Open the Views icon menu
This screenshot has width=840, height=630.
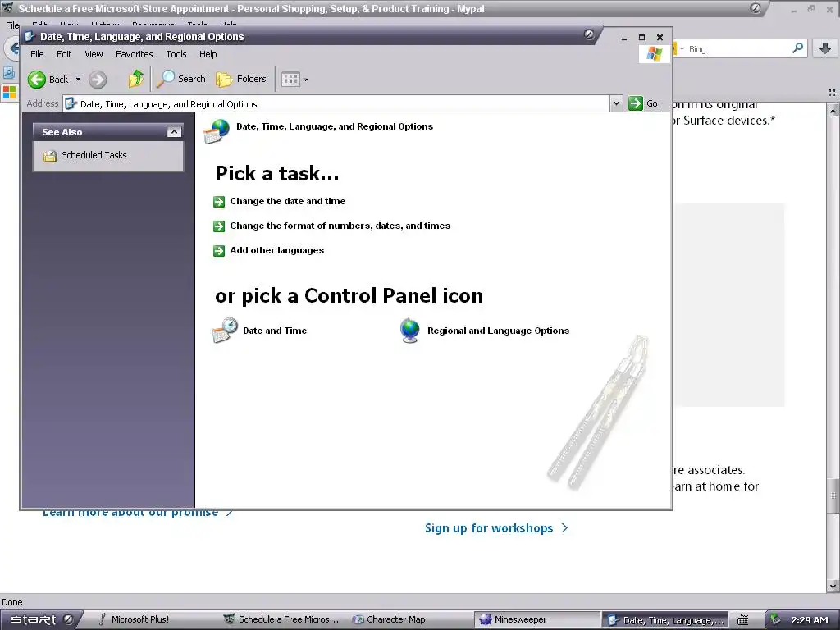(294, 80)
